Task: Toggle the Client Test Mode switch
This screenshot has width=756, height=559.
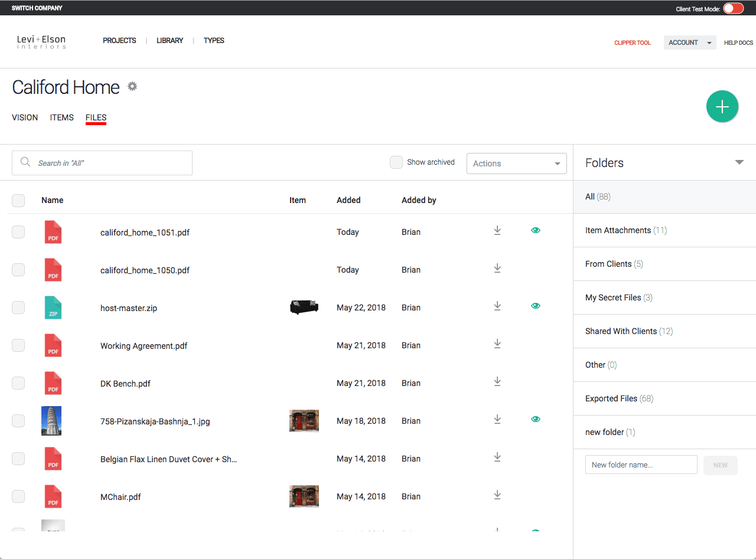Action: pos(733,8)
